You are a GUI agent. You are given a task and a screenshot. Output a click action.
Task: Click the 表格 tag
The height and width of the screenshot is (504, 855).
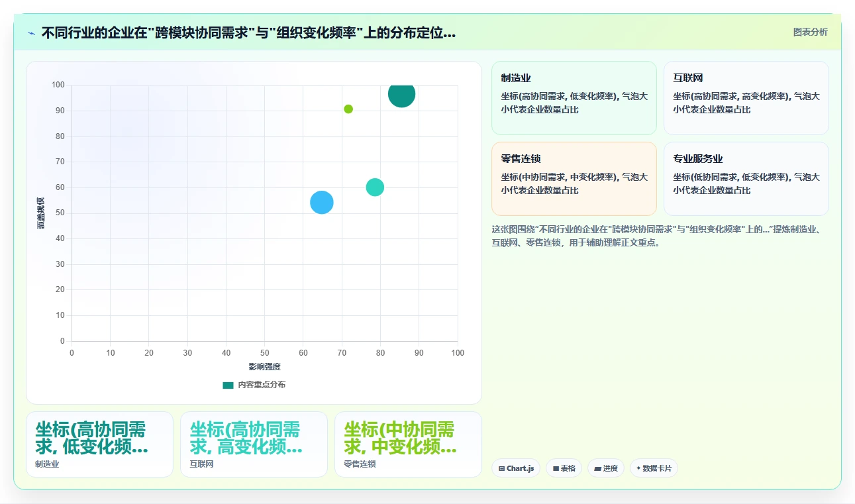point(564,468)
